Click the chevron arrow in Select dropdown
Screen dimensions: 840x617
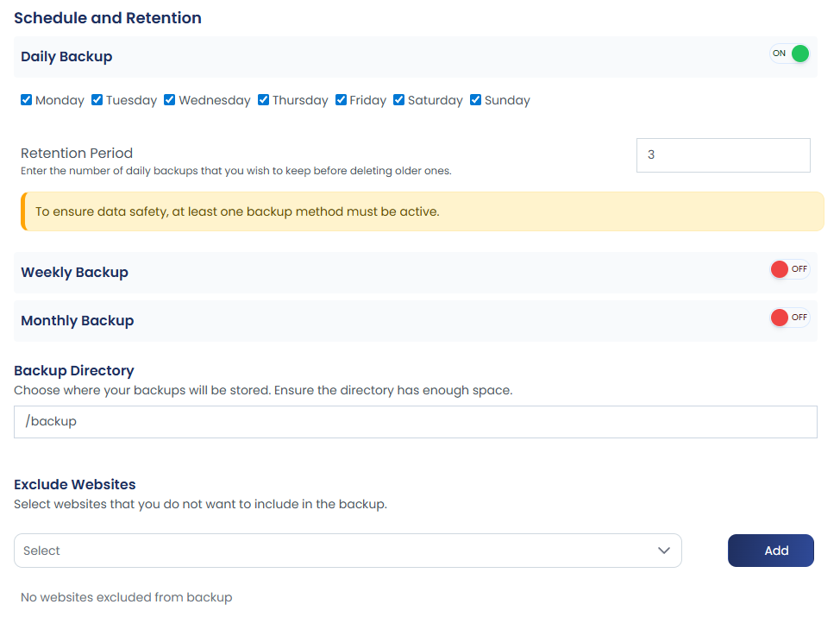664,551
